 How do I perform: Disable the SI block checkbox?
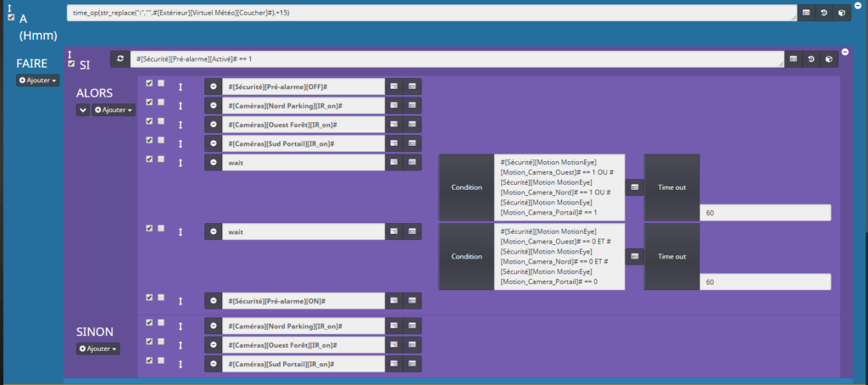[71, 64]
